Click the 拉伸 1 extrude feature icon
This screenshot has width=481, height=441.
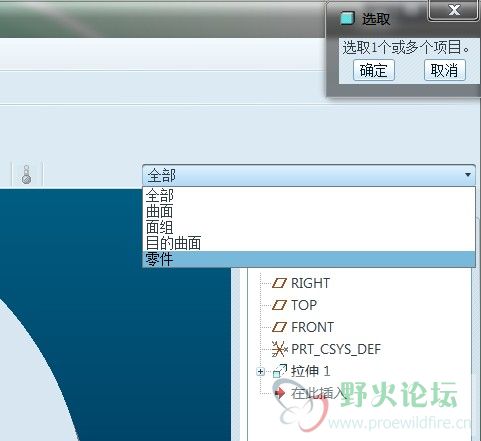tap(280, 371)
